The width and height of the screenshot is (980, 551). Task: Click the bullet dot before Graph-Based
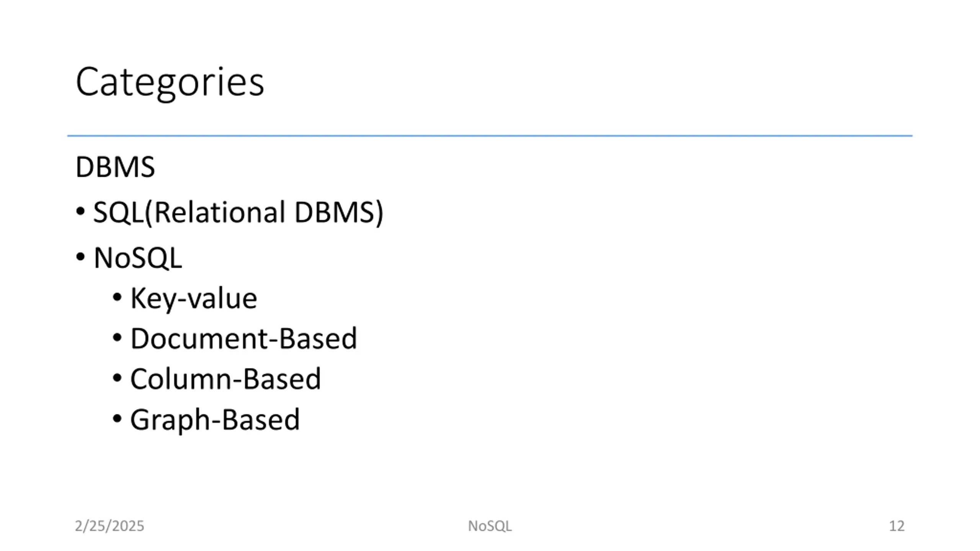pos(117,419)
